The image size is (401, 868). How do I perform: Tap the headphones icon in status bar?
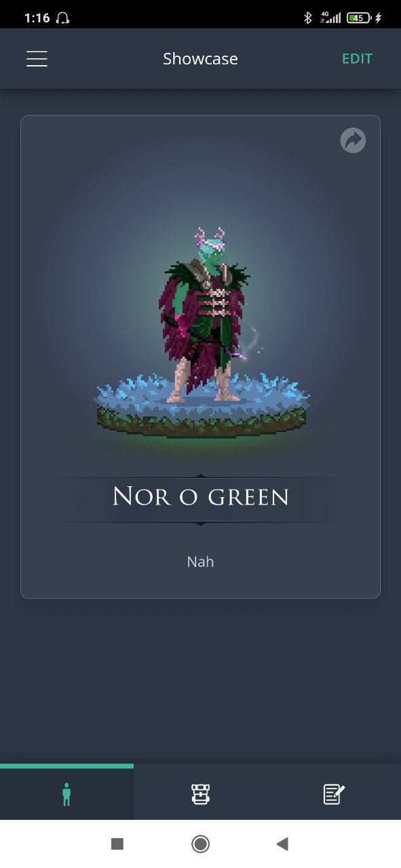63,18
